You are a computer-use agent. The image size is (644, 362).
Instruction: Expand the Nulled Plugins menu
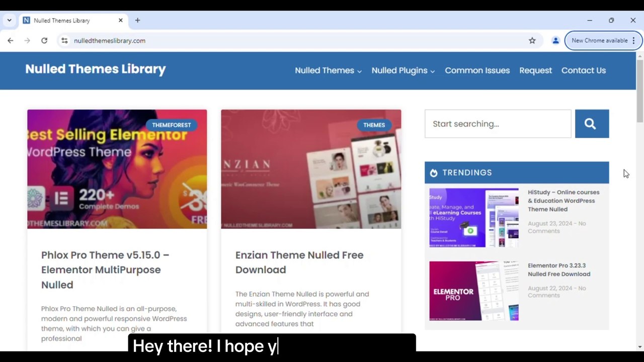[403, 70]
